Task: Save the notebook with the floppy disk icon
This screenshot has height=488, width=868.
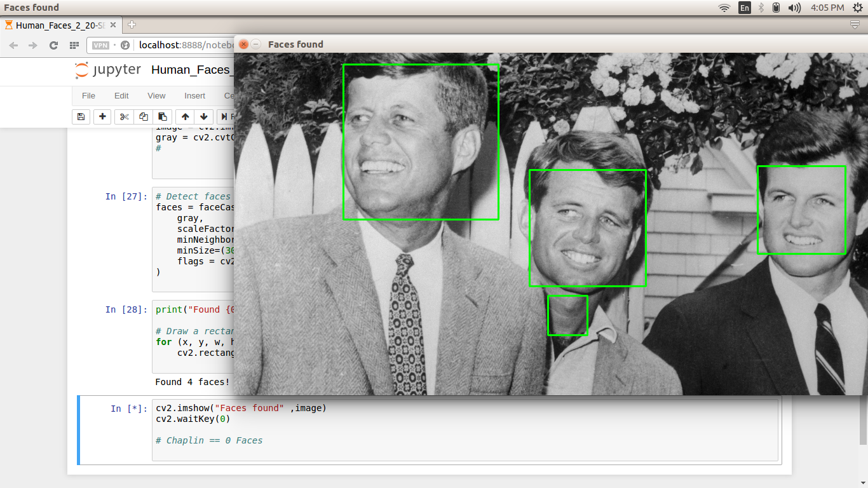Action: pos(81,117)
